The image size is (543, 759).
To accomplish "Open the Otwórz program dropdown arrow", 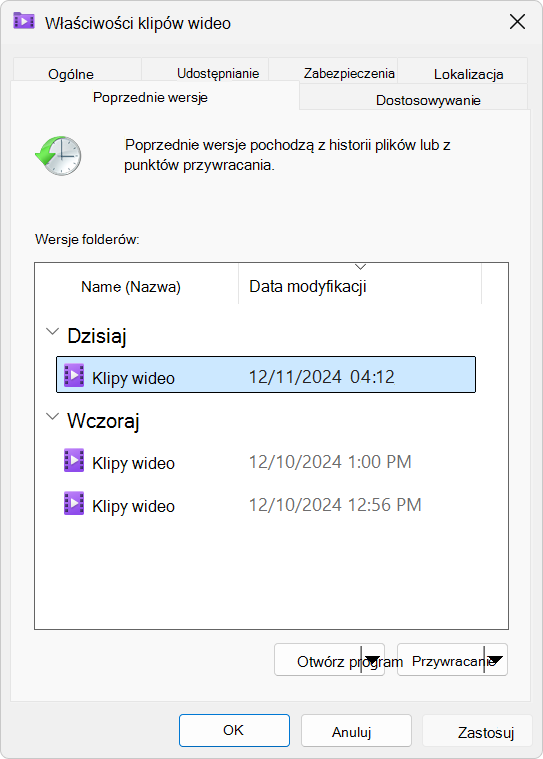I will (372, 659).
